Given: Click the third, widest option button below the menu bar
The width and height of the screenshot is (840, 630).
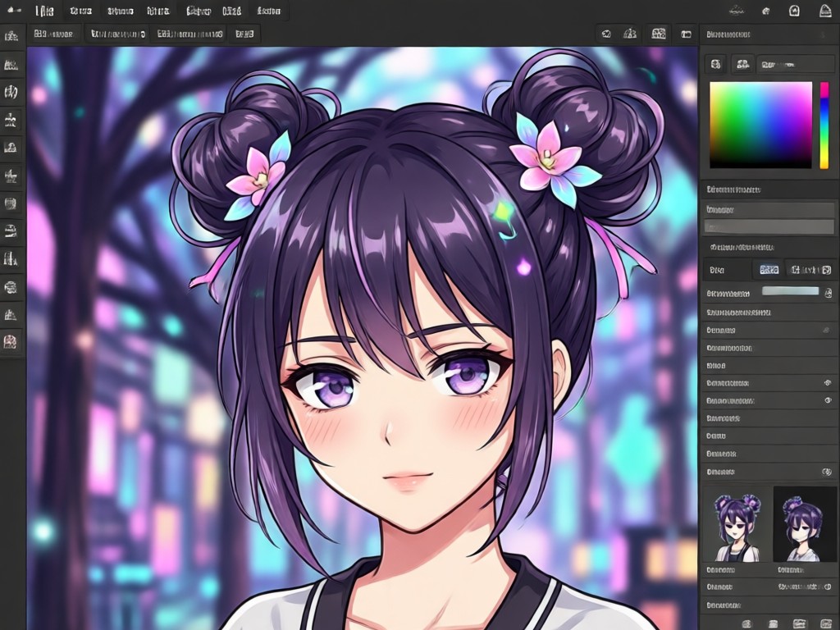Looking at the screenshot, I should (189, 34).
